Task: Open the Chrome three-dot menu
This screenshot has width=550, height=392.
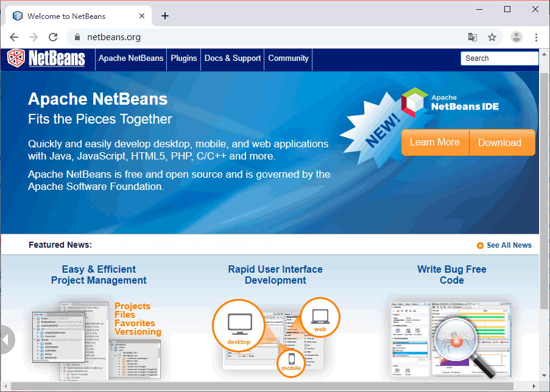Action: pos(537,37)
